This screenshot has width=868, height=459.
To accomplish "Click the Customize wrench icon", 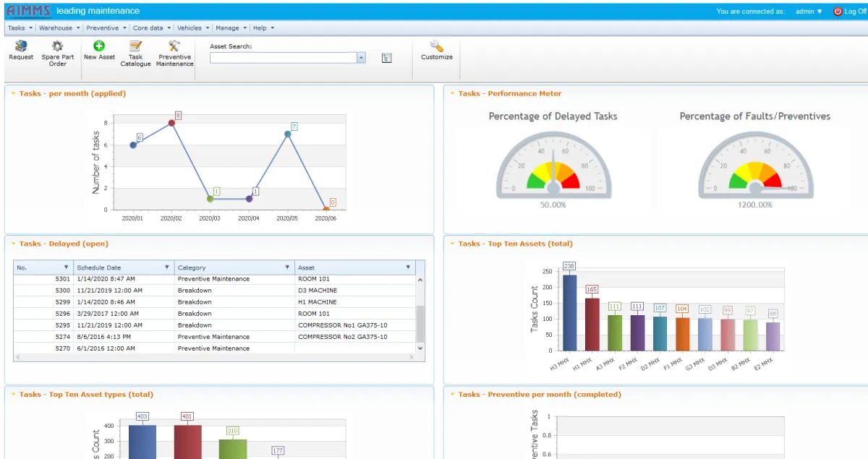I will pos(437,46).
